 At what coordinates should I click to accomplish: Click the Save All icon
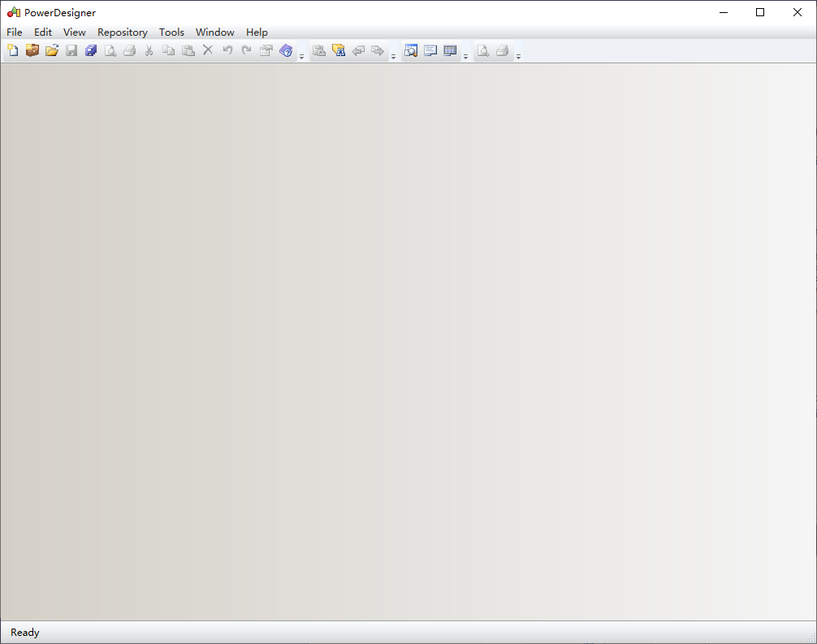91,50
